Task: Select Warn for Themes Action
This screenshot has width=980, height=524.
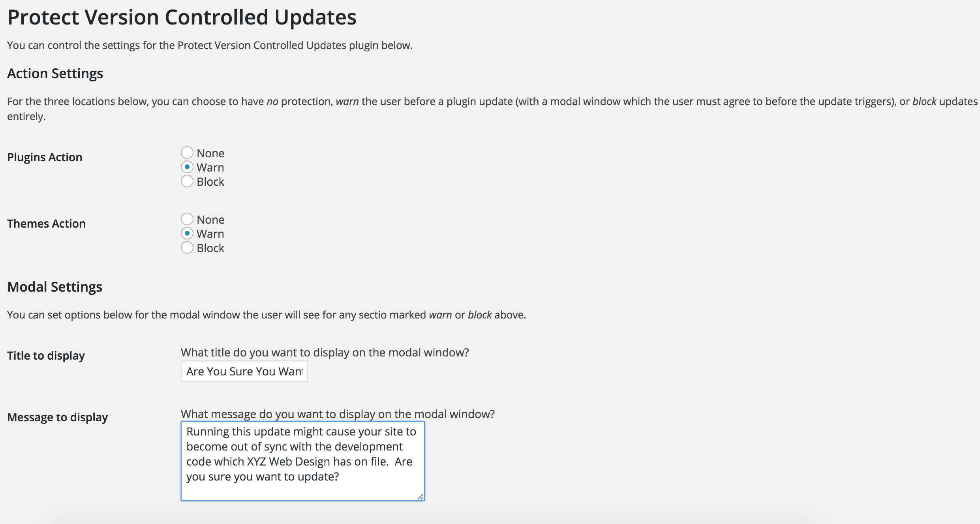Action: tap(187, 233)
